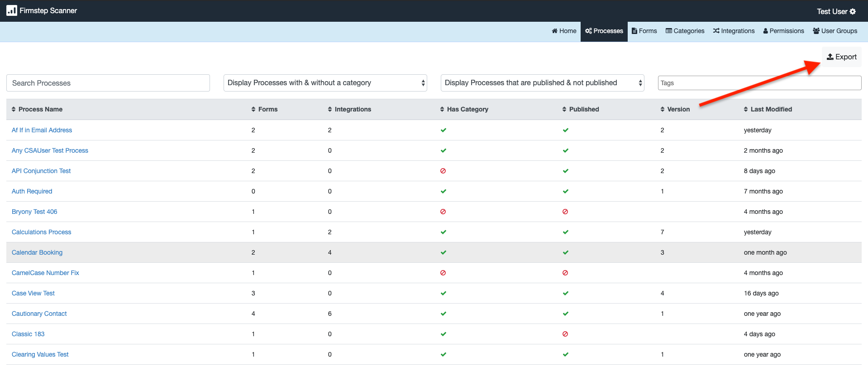This screenshot has width=868, height=372.
Task: Open the Clearing Values Test process
Action: click(40, 354)
